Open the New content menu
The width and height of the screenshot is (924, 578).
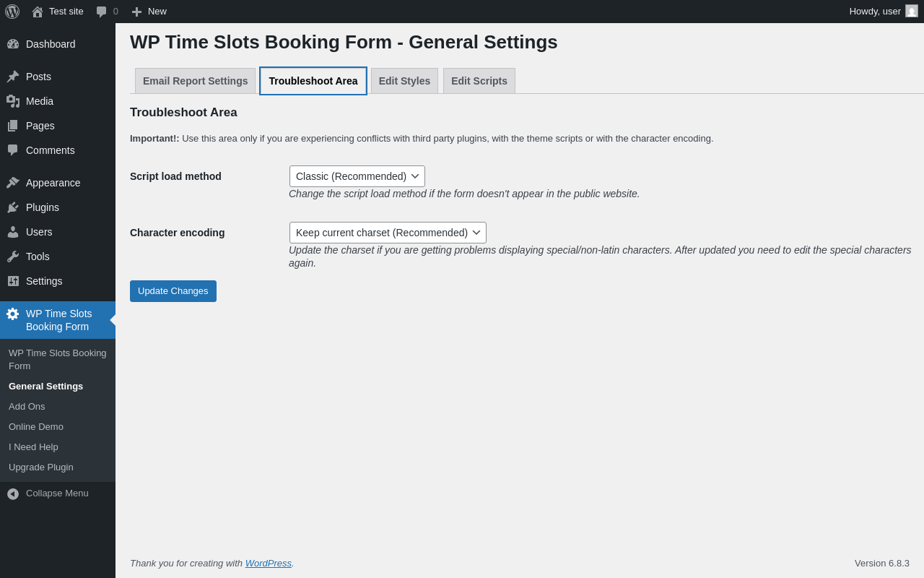pos(149,12)
